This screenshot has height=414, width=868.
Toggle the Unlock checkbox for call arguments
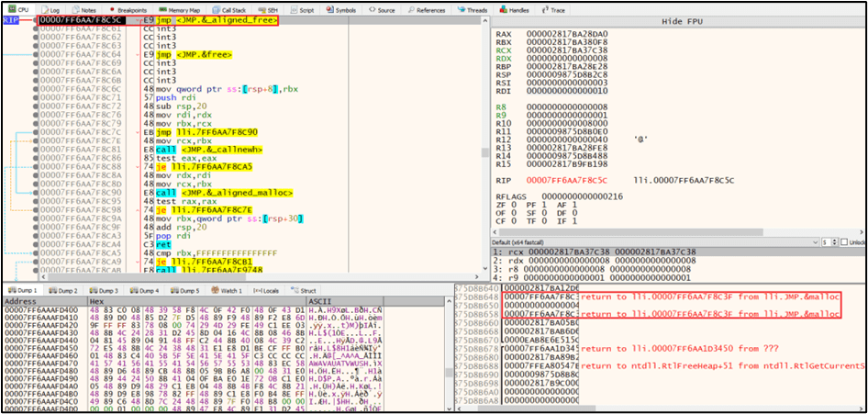click(x=843, y=241)
